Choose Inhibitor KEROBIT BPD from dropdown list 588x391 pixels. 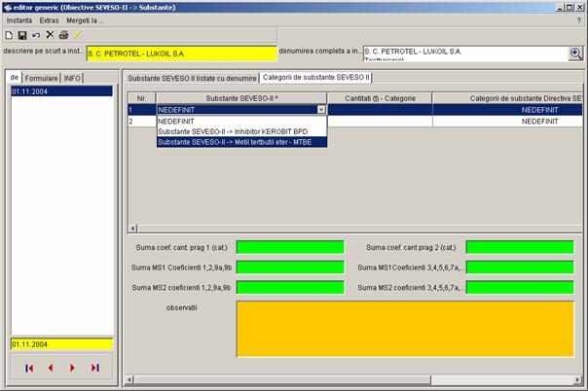tap(226, 131)
